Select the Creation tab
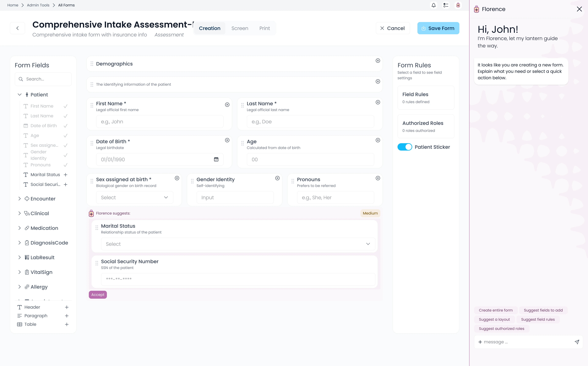This screenshot has width=588, height=366. point(209,28)
